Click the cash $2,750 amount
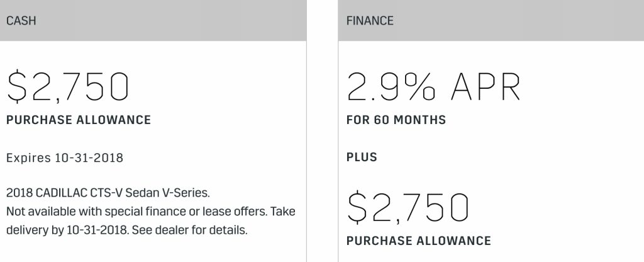 pos(68,87)
